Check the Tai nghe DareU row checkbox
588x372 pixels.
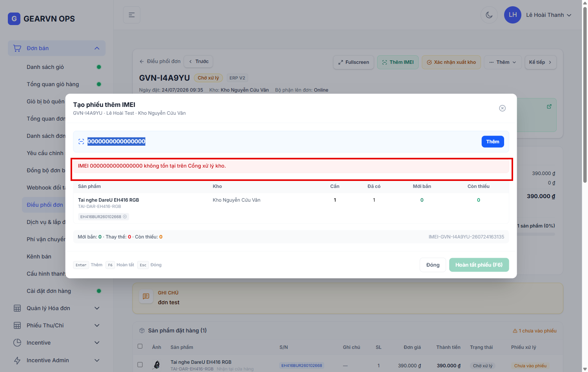tap(140, 365)
